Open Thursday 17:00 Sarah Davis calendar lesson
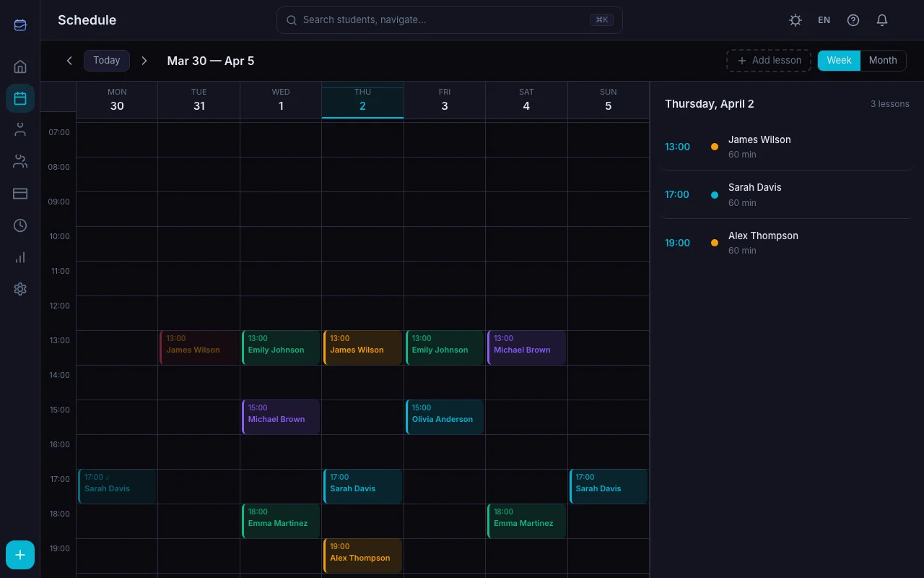This screenshot has width=924, height=578. 362,486
